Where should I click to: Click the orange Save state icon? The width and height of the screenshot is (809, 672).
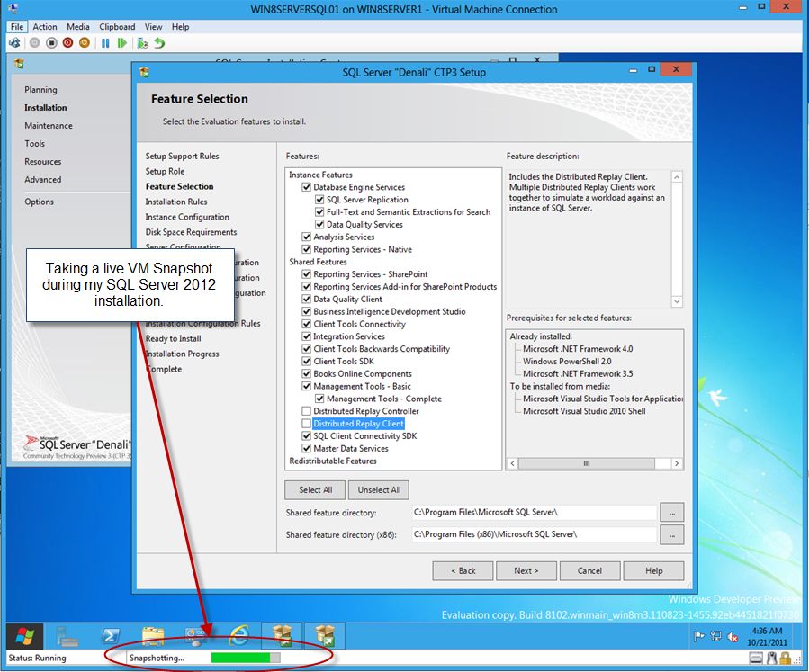click(84, 43)
